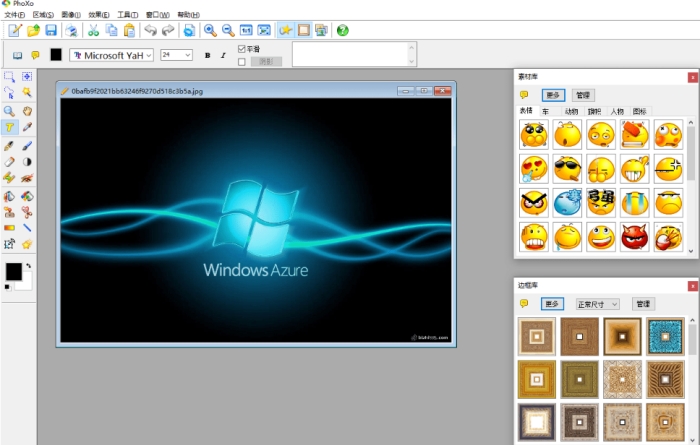The image size is (700, 445).
Task: Toggle Bold text formatting
Action: (x=207, y=55)
